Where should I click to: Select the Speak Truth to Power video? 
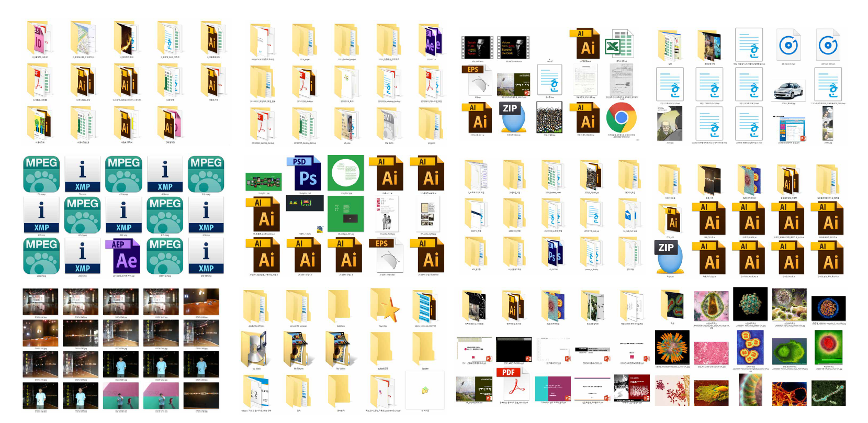click(477, 48)
